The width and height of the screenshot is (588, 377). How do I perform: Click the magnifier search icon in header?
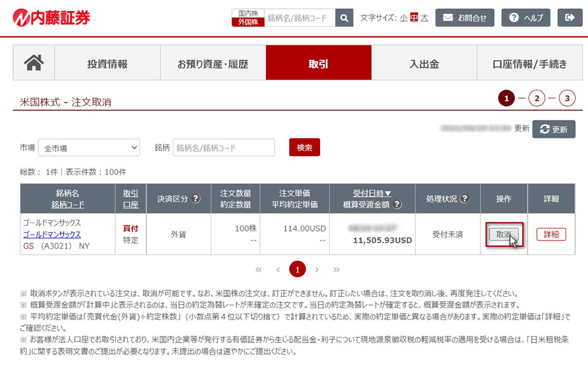coord(344,18)
